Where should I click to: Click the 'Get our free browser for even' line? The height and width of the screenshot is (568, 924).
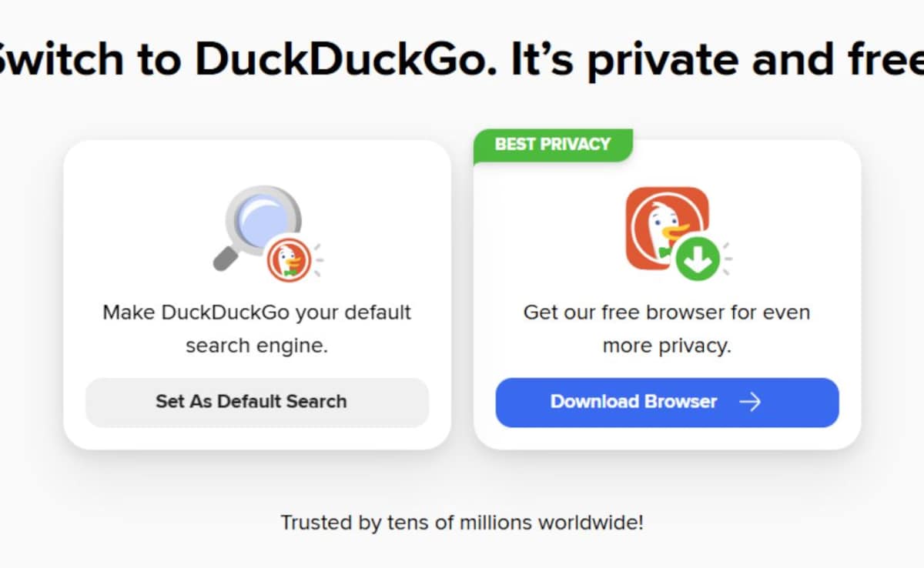(667, 312)
